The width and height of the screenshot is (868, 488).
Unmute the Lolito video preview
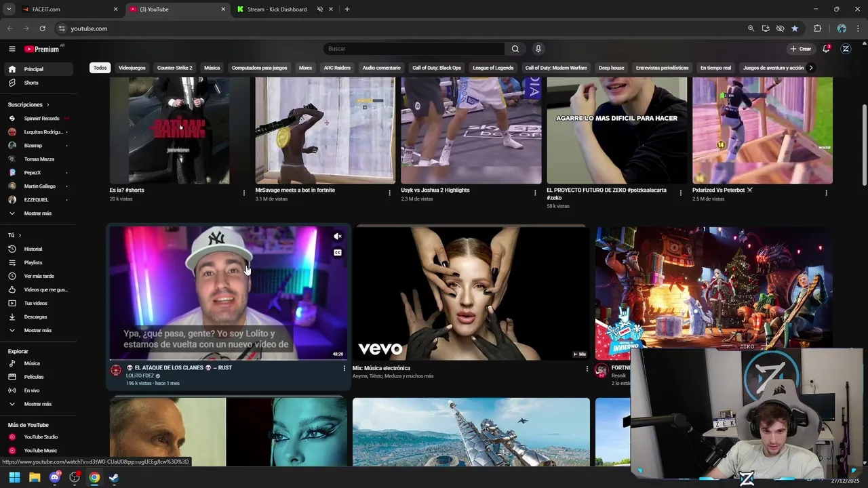pyautogui.click(x=338, y=237)
